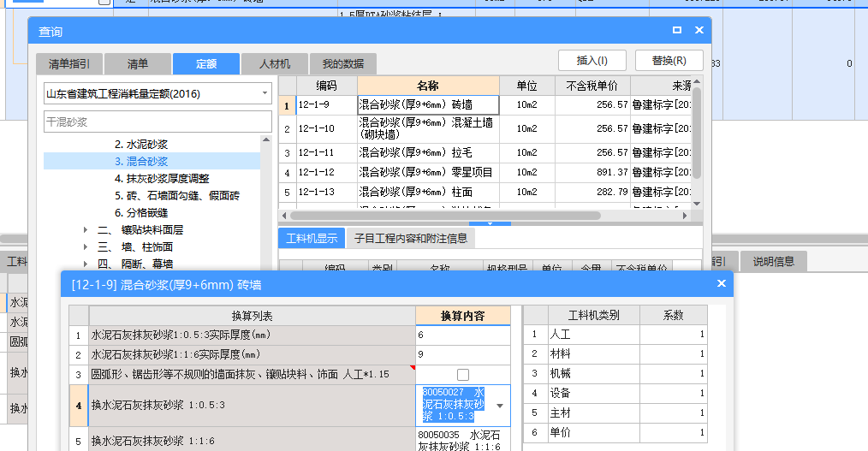Viewport: 868px width, 451px height.
Task: Click the horizontal scrollbar's right arrow
Action: 685,216
